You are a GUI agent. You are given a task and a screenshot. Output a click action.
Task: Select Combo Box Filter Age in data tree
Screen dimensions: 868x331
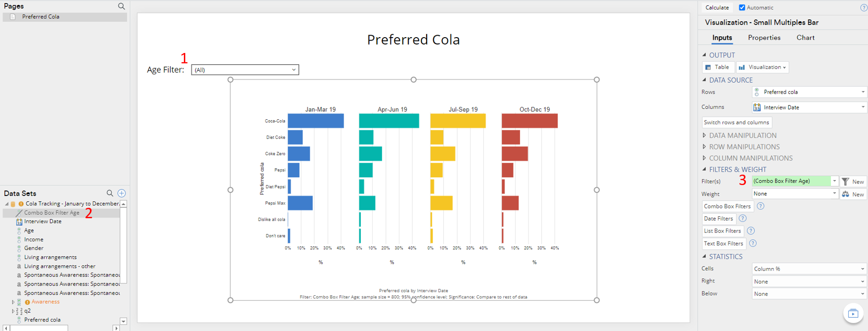click(x=51, y=213)
